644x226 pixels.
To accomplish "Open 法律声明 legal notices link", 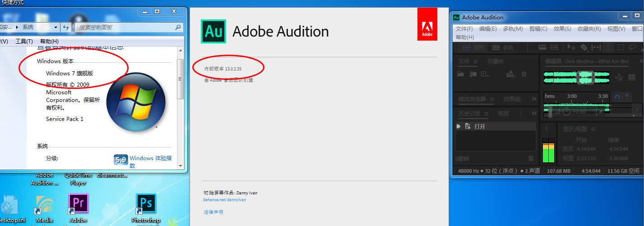I will click(213, 212).
